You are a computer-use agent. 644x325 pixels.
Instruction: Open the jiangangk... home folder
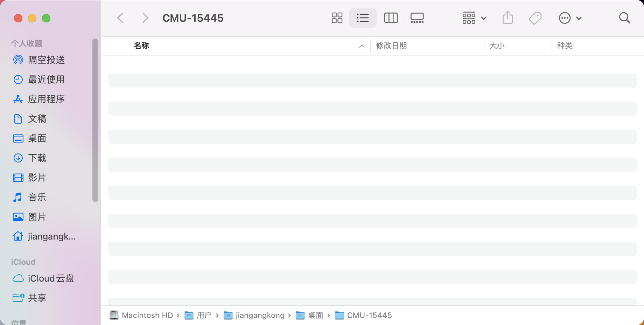coord(52,236)
